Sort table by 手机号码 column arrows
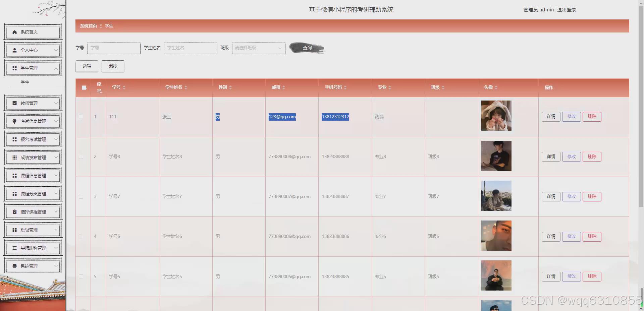Viewport: 644px width, 311px height. coord(345,87)
